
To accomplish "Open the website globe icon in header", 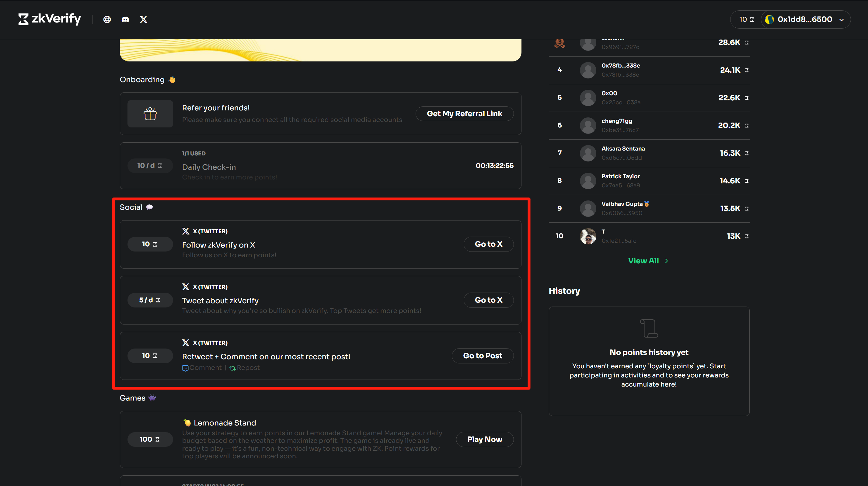I will click(107, 19).
